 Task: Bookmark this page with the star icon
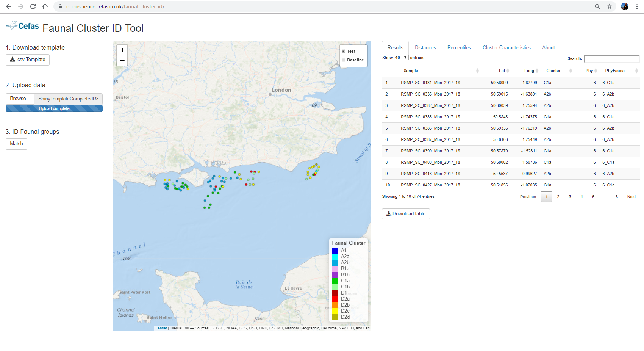point(610,6)
